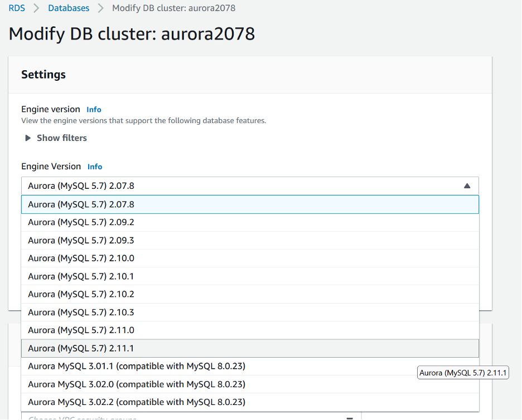Collapse the Engine Version dropdown arrow

click(x=467, y=186)
